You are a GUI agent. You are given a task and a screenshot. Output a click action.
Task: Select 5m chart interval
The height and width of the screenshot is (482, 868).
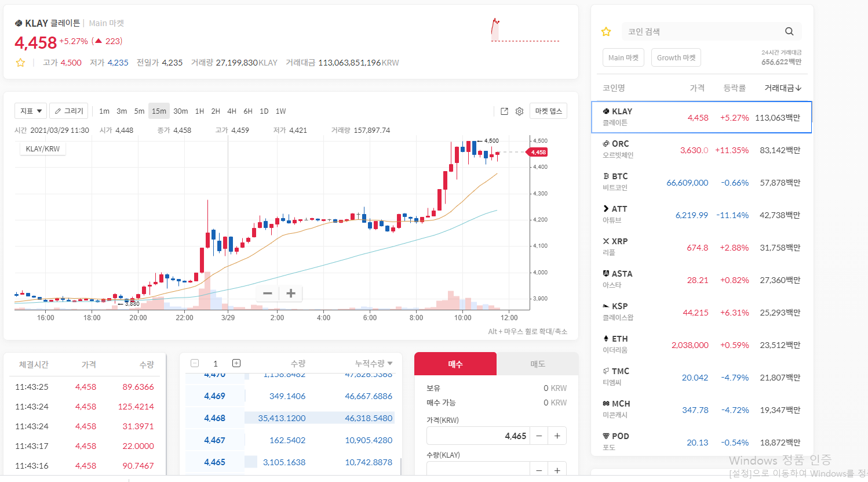pos(139,111)
